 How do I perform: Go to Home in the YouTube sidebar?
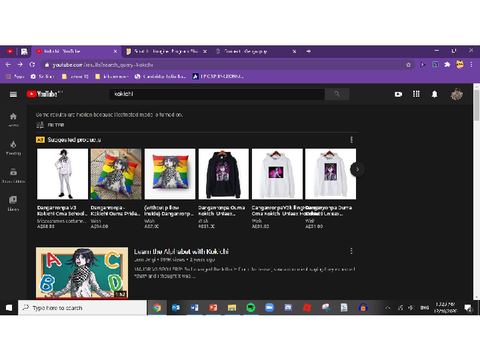point(13,120)
